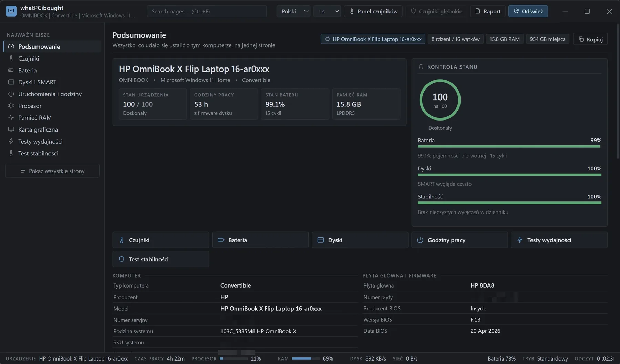Click the page's vertical scrollbar
The height and width of the screenshot is (364, 620).
(618, 91)
